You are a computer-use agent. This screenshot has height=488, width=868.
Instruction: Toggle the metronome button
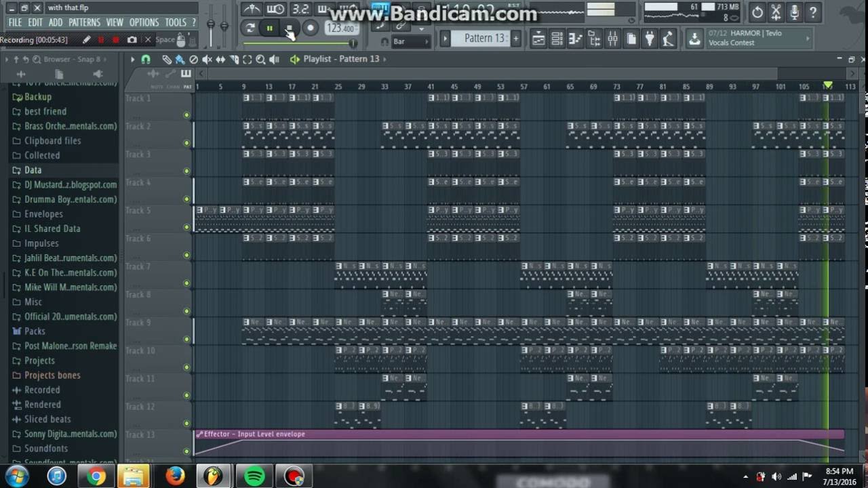(x=252, y=9)
